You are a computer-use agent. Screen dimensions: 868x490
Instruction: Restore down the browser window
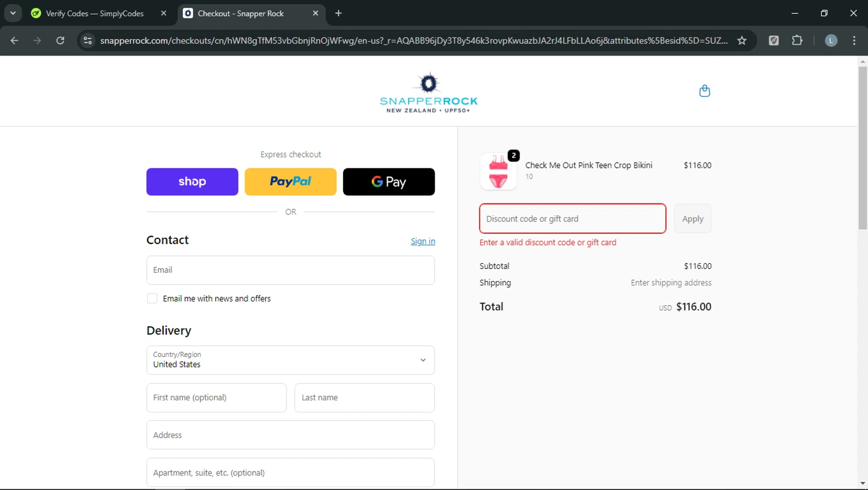pyautogui.click(x=824, y=13)
